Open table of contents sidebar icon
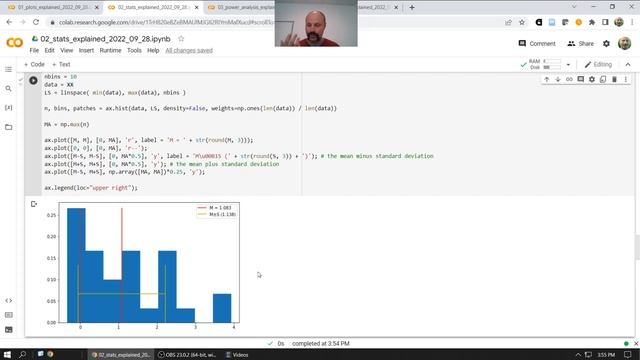 tap(9, 69)
